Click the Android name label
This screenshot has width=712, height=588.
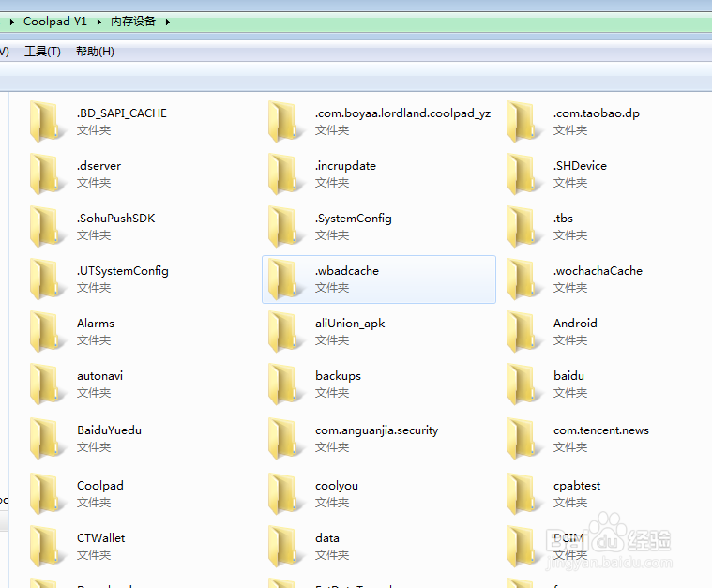click(575, 324)
